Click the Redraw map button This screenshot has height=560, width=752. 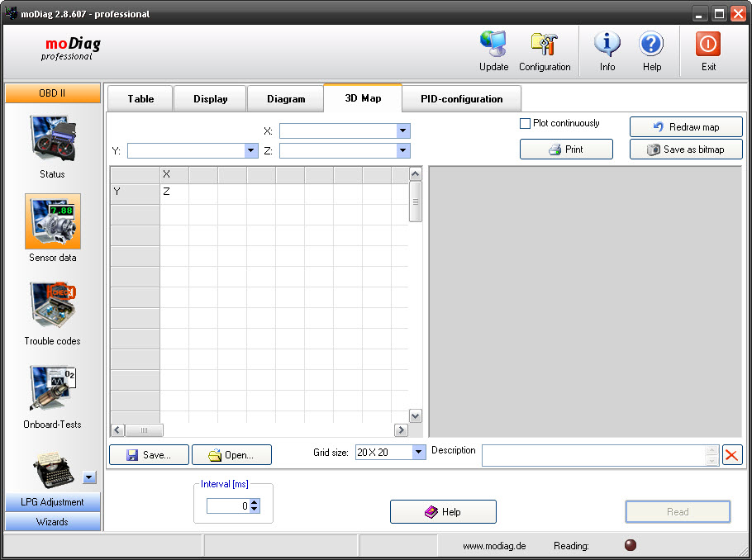tap(686, 127)
